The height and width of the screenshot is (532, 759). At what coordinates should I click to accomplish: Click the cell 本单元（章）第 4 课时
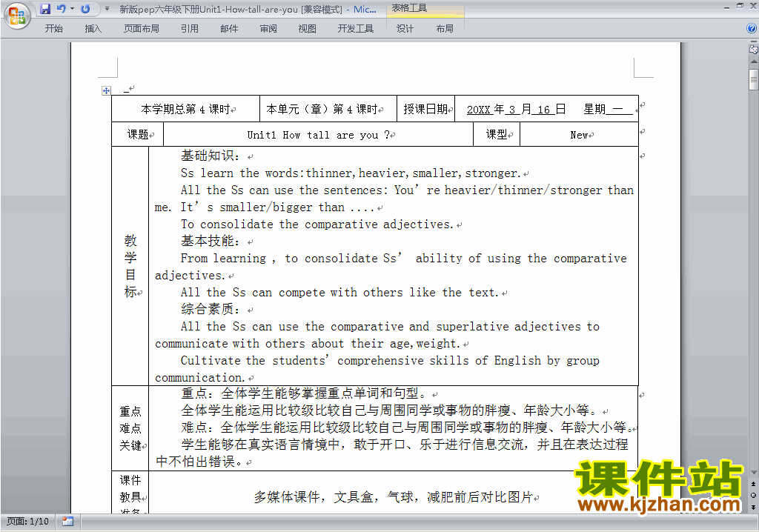[x=328, y=109]
